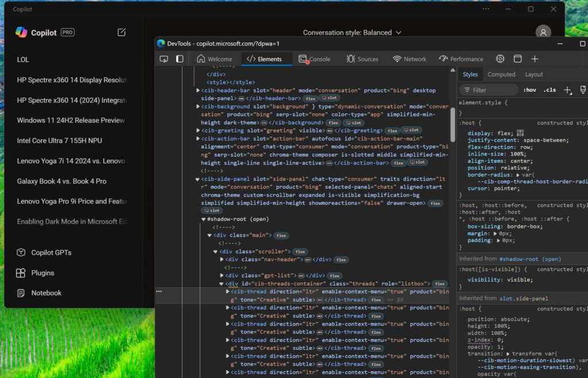Open the Copilot GPTs link
Screen dimensions: 588x378
[x=51, y=252]
